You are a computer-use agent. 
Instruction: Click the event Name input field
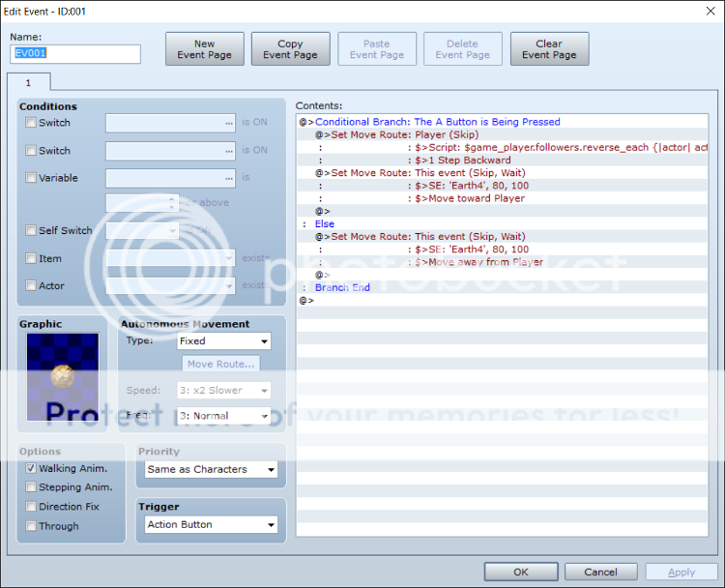click(75, 54)
